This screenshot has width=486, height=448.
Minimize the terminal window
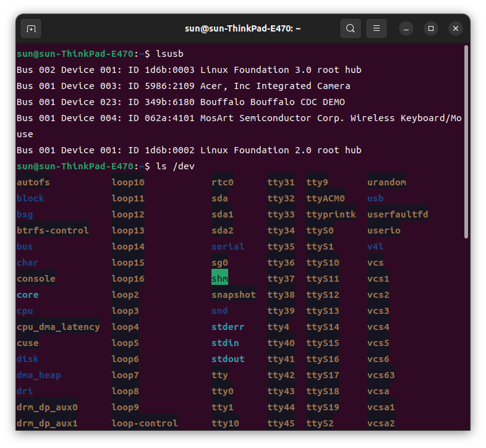[x=406, y=29]
